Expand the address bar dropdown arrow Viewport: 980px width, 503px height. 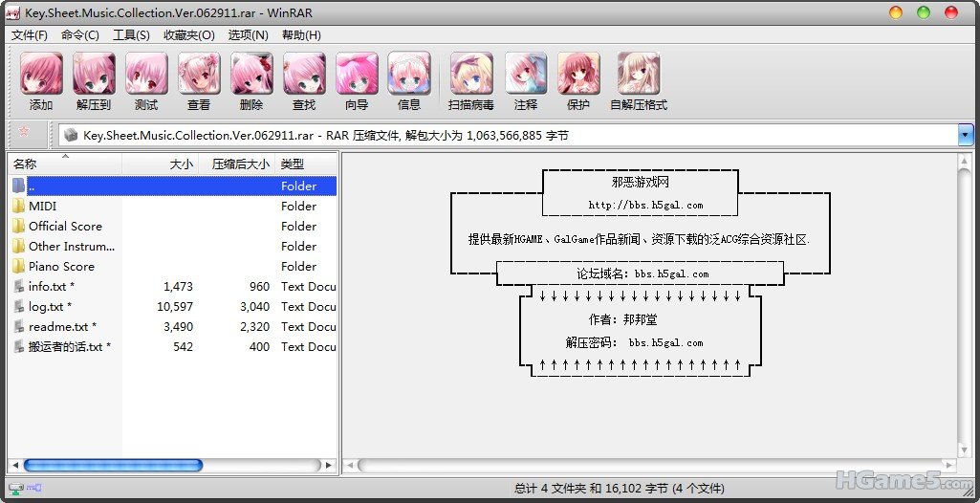point(966,135)
